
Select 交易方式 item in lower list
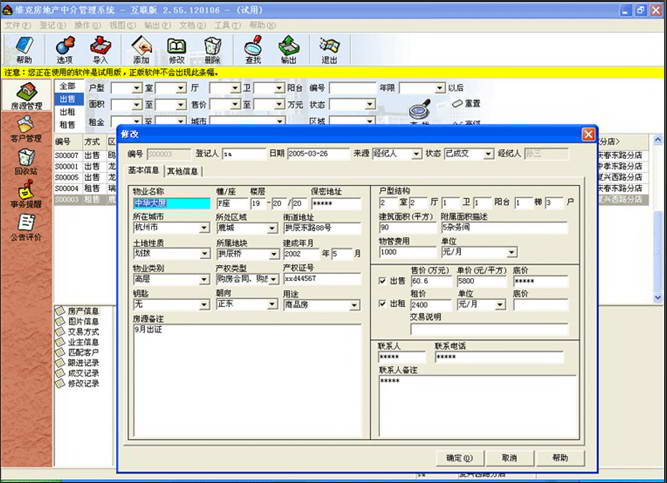[x=77, y=332]
